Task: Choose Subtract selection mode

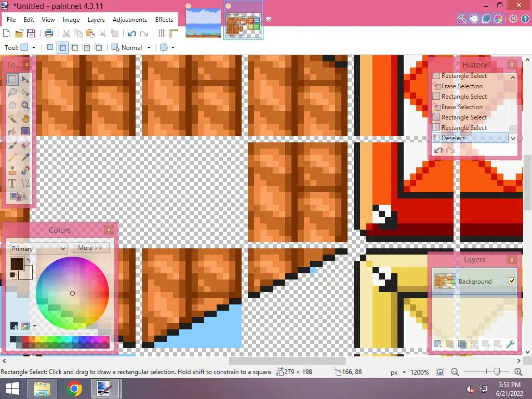Action: 74,47
